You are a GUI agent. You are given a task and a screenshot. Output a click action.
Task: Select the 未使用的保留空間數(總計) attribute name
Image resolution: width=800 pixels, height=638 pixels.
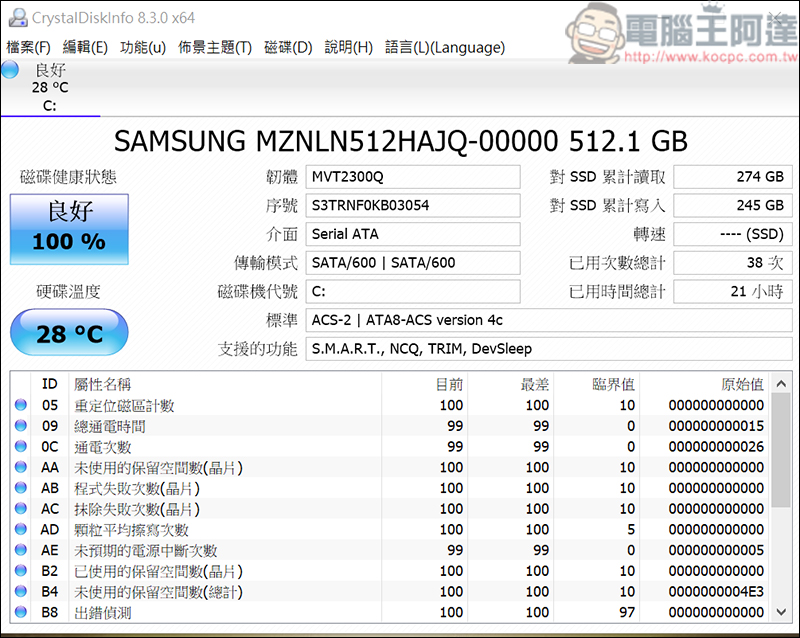(x=158, y=592)
